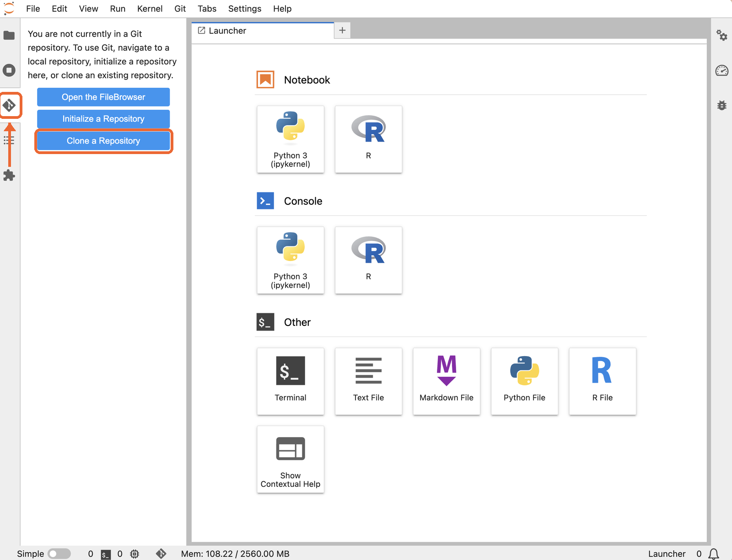Open the File menu
732x560 pixels.
(33, 9)
